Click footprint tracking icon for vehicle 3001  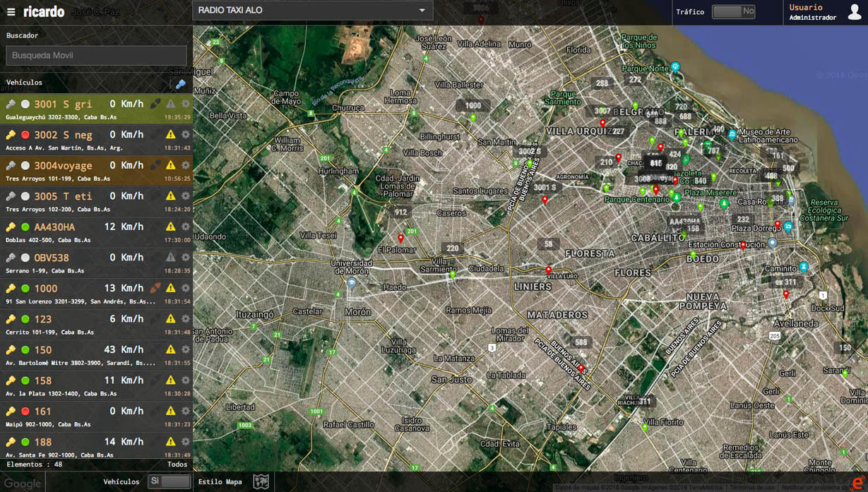coord(155,104)
